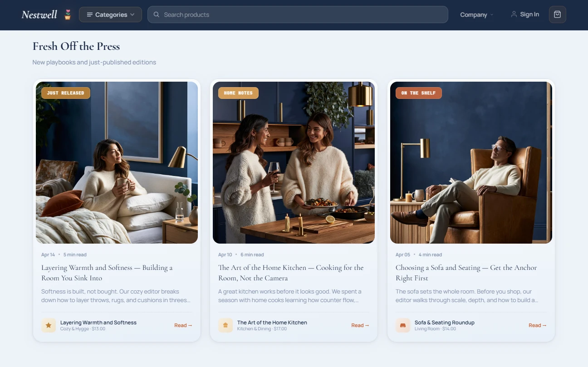Image resolution: width=588 pixels, height=367 pixels.
Task: Click Read on The Art of the Home Kitchen
Action: 360,325
